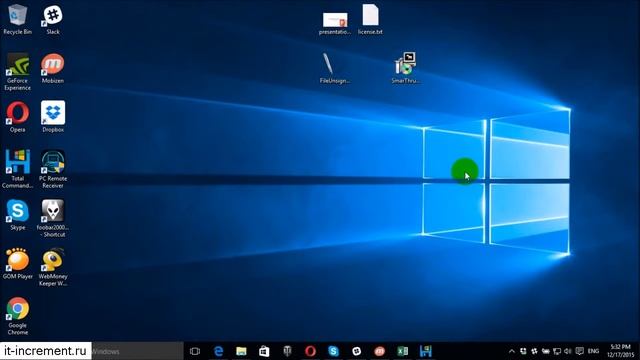Select the WebMoney Keeper desktop icon
Viewport: 640px width, 360px height.
[53, 267]
